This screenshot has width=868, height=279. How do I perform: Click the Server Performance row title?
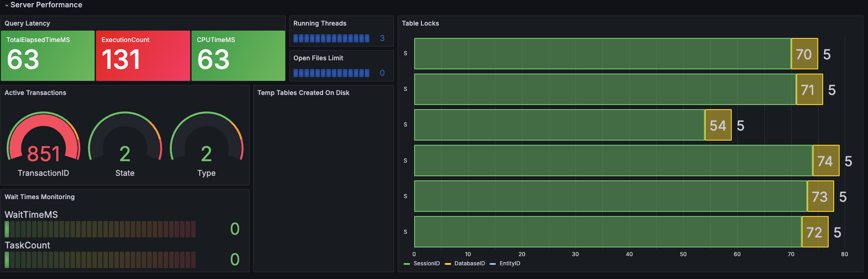[46, 5]
